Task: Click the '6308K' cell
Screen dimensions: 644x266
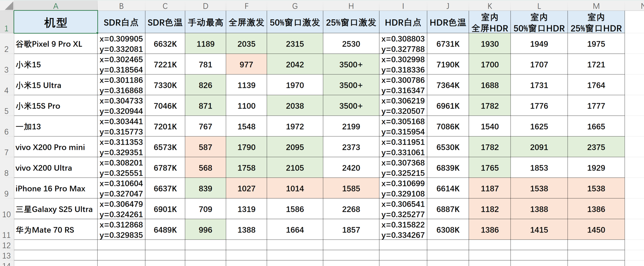Action: point(448,229)
